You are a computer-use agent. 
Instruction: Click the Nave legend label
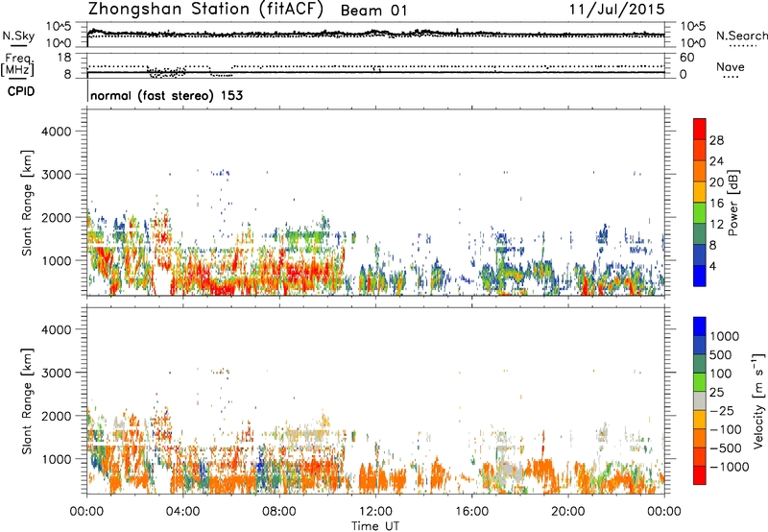730,66
